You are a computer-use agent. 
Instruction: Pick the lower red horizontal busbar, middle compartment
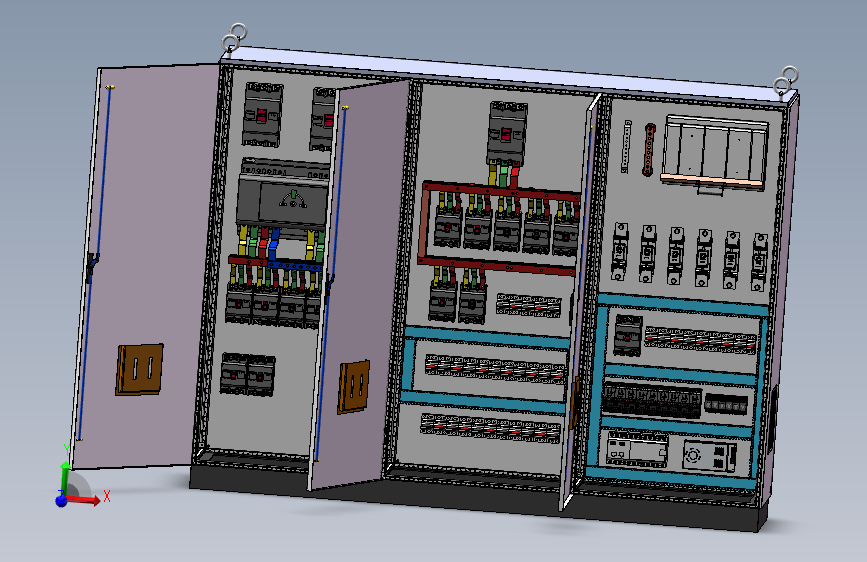click(x=497, y=266)
